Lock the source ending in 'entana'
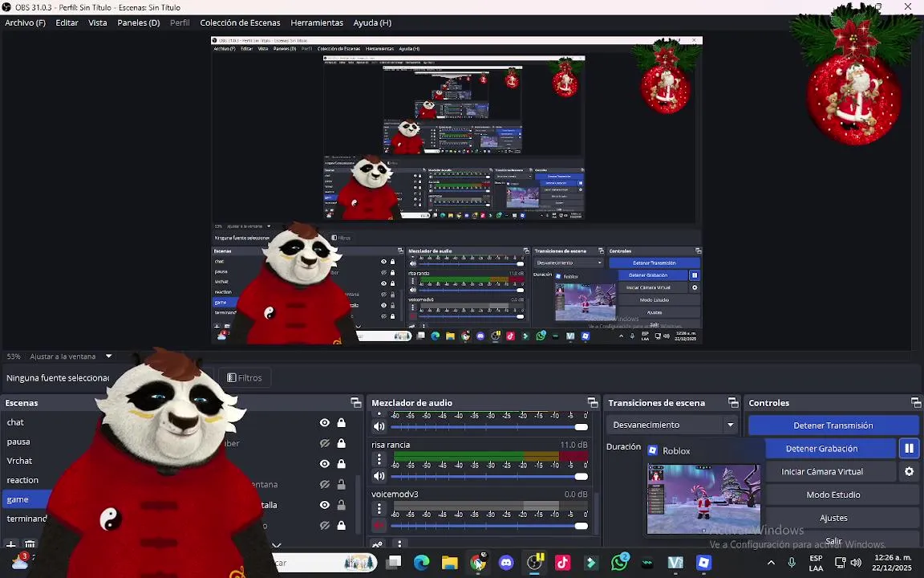The height and width of the screenshot is (578, 924). point(341,484)
